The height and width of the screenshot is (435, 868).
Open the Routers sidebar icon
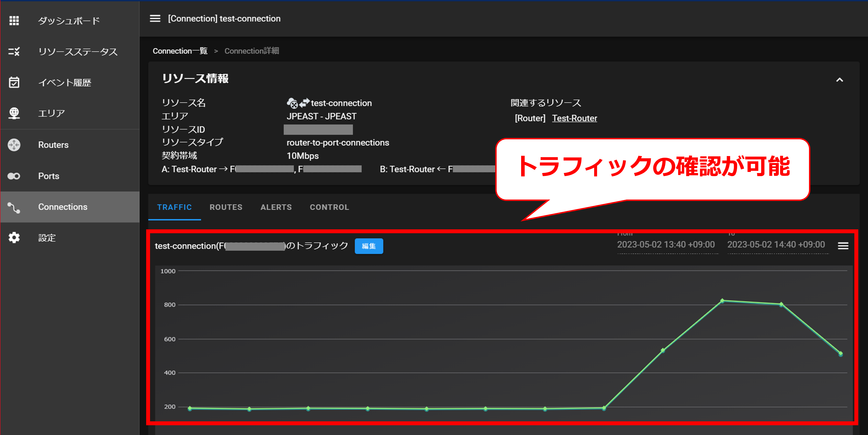tap(14, 145)
